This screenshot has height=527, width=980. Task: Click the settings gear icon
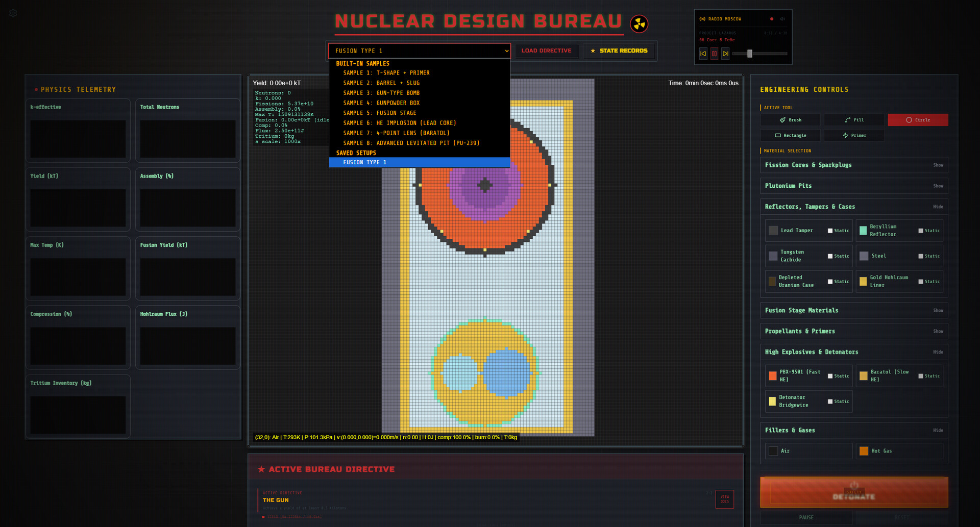click(x=13, y=13)
